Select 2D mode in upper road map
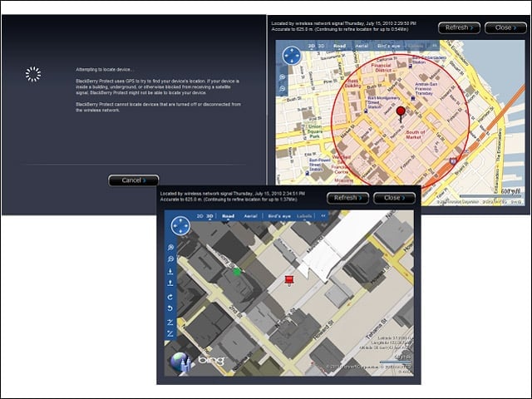This screenshot has height=399, width=532. pyautogui.click(x=312, y=46)
